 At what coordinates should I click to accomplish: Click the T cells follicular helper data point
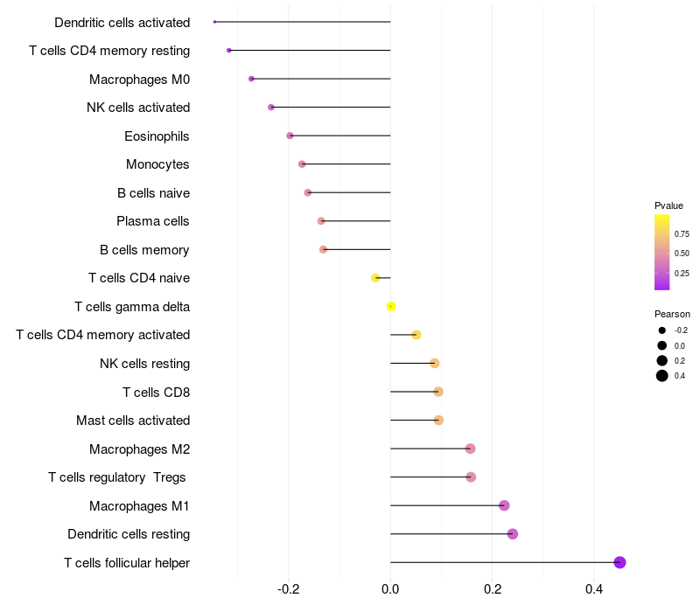click(619, 562)
